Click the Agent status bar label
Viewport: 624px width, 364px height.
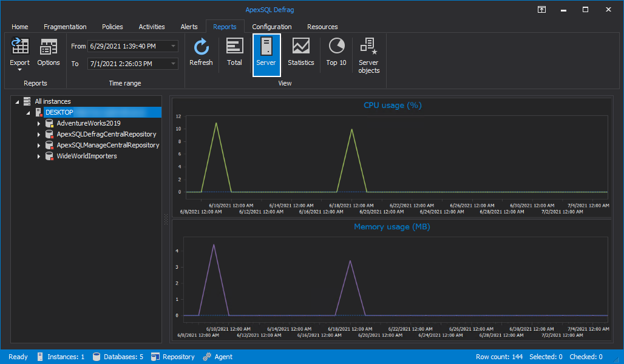[x=223, y=357]
